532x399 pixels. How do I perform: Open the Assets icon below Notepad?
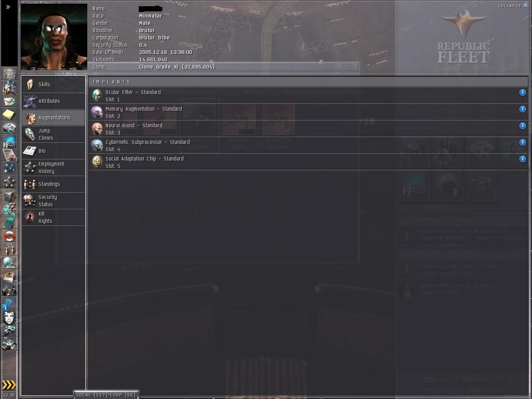[9, 128]
